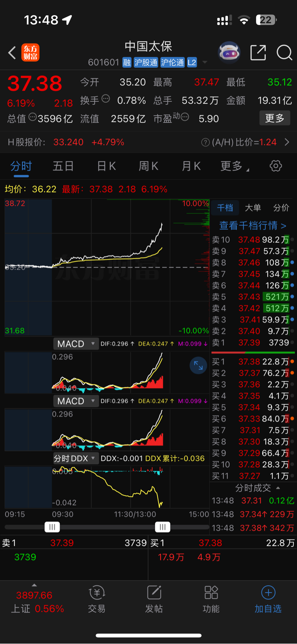297x644 pixels.
Task: Tap the main intraday price chart
Action: tap(107, 267)
